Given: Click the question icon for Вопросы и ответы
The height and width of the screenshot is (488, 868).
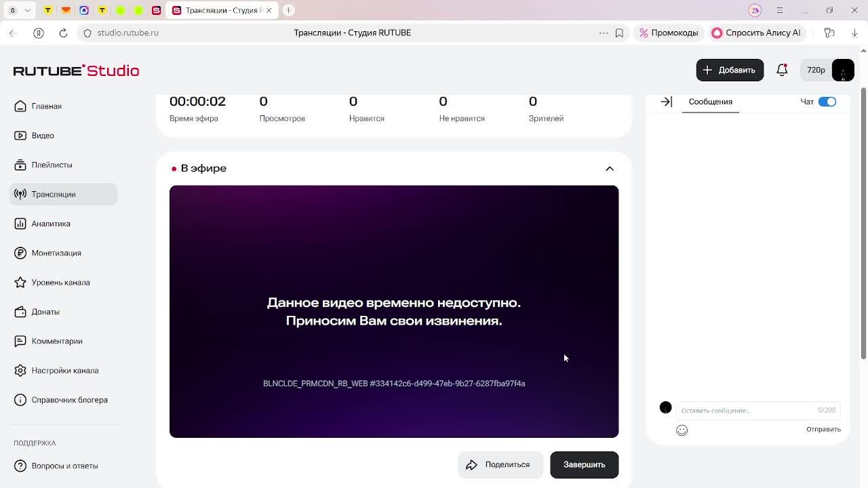Looking at the screenshot, I should pos(20,466).
